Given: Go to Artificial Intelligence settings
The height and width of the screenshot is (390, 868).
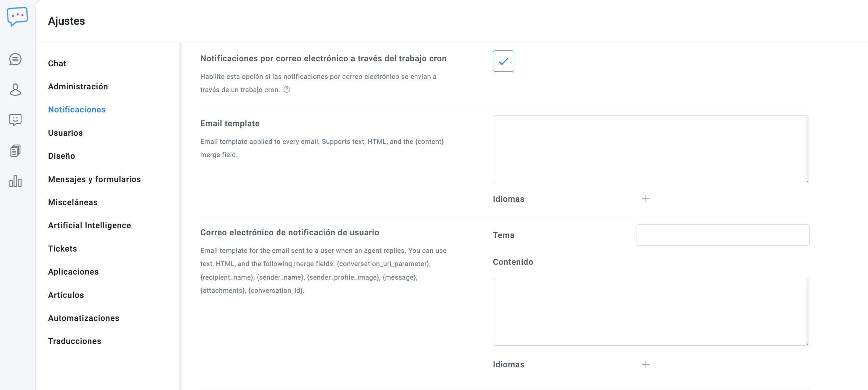Looking at the screenshot, I should [x=89, y=225].
